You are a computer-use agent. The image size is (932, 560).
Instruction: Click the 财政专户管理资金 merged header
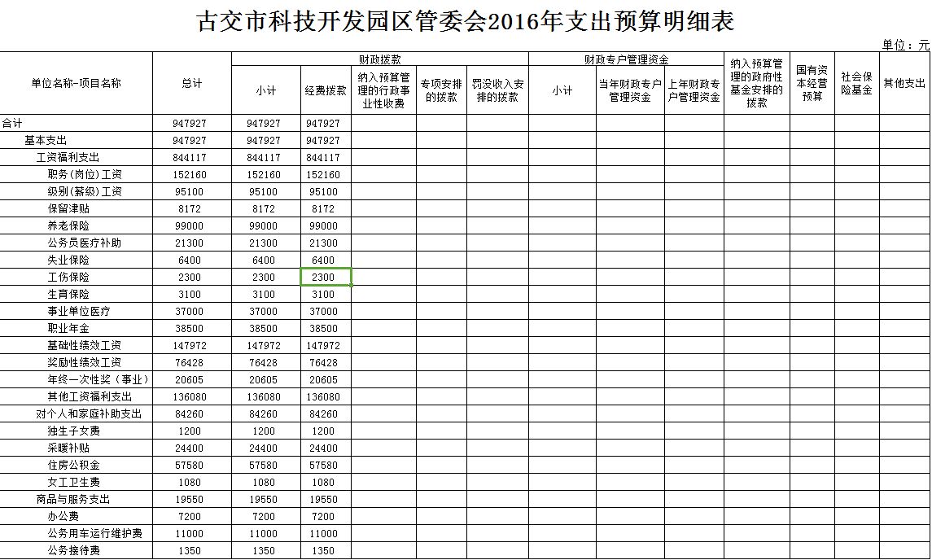tap(626, 59)
